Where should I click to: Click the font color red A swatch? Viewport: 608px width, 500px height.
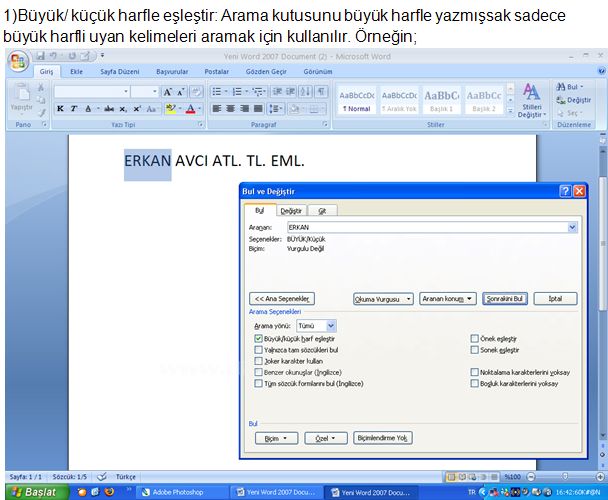(x=190, y=109)
